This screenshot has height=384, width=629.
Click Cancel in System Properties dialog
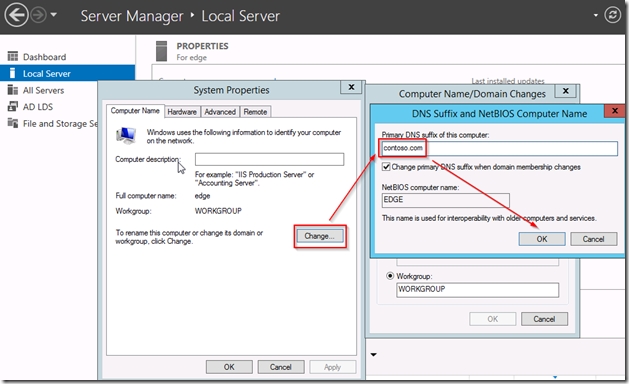[x=280, y=367]
